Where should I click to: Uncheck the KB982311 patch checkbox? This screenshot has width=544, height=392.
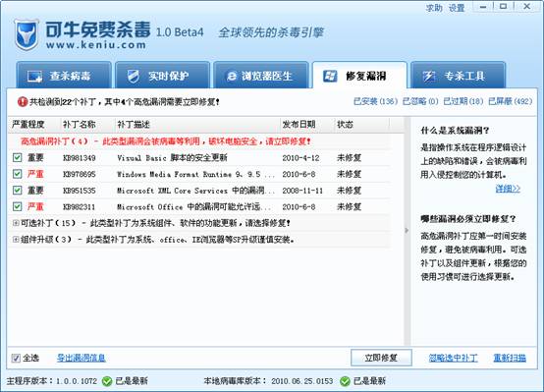pos(17,206)
